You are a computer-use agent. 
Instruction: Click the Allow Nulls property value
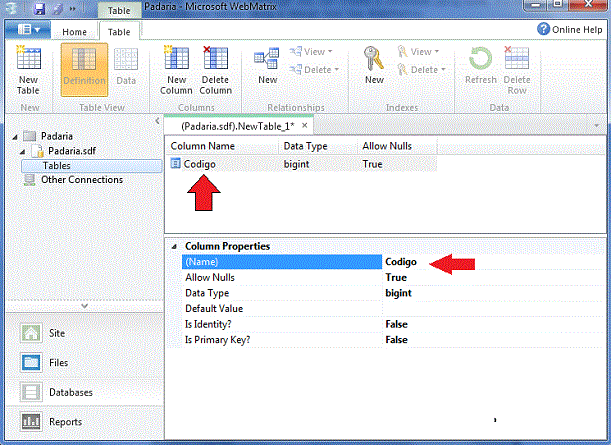[396, 277]
